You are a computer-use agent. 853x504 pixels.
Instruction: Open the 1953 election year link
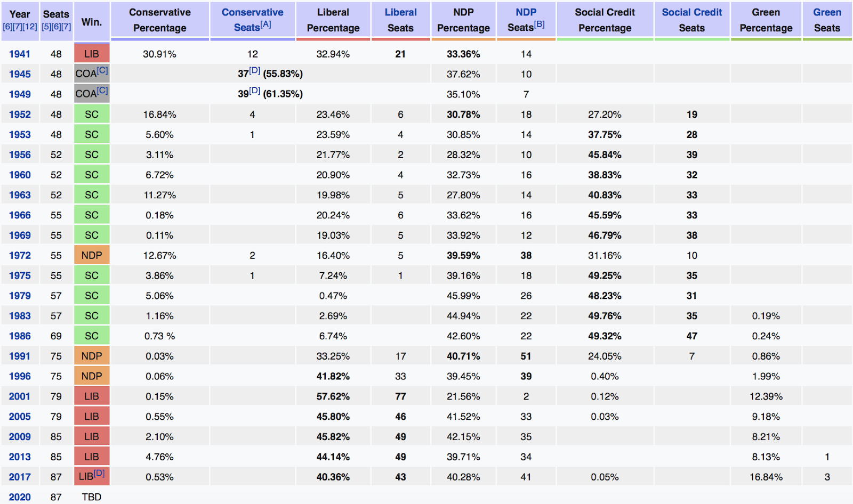[x=20, y=135]
